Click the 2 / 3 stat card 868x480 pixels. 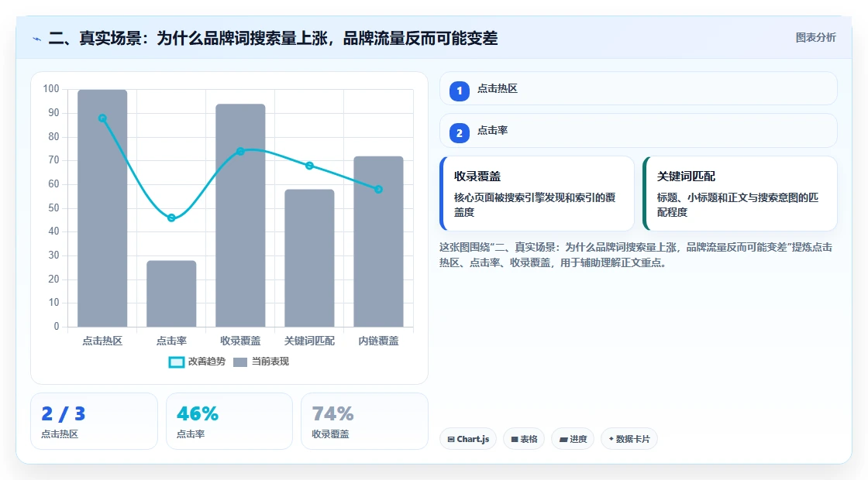(x=94, y=421)
